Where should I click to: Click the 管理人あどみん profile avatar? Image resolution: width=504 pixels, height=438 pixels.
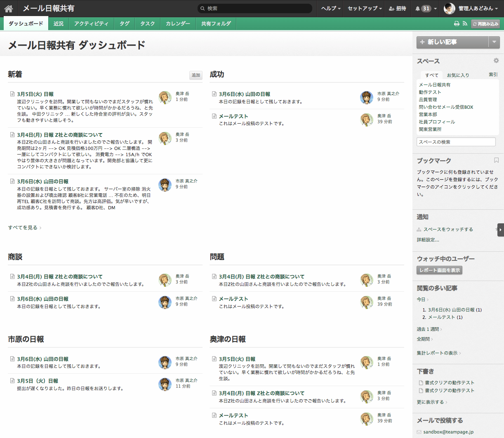tap(449, 9)
